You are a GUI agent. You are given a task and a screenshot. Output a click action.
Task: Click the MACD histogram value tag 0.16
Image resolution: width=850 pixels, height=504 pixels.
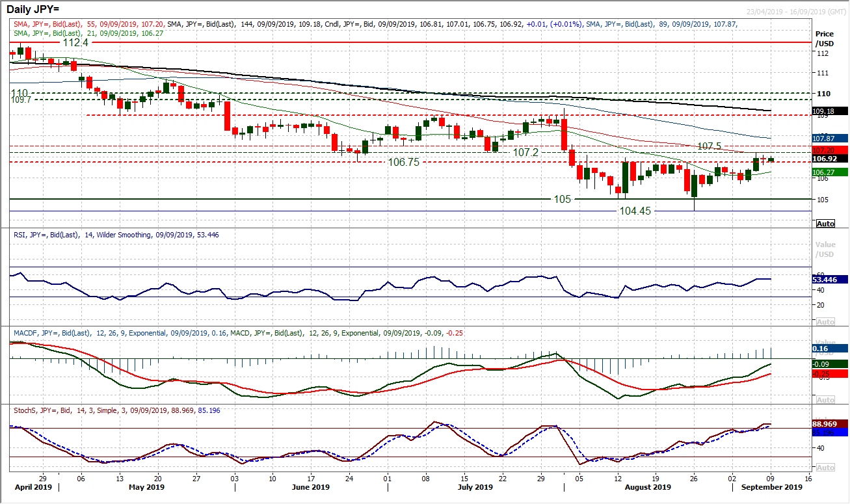coord(830,349)
